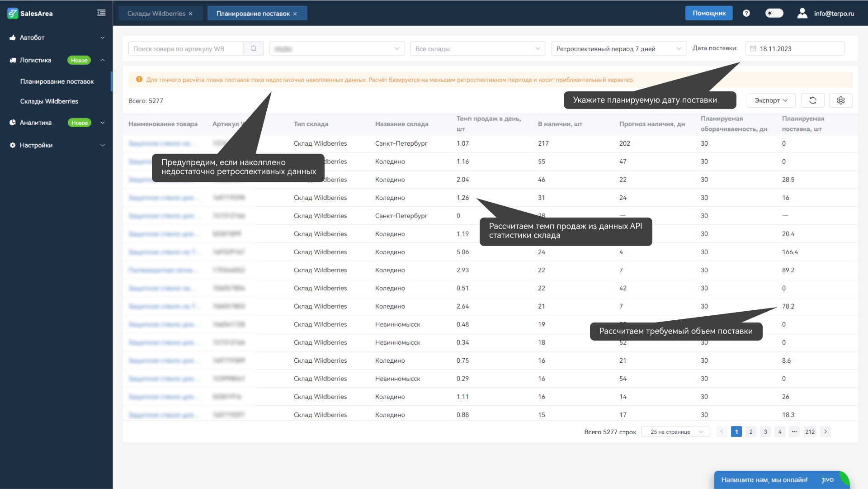Go to page 3
This screenshot has width=868, height=489.
point(765,432)
